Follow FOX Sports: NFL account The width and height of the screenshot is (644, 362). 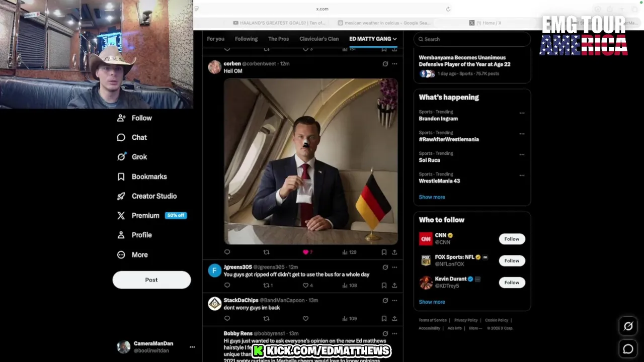click(x=512, y=260)
